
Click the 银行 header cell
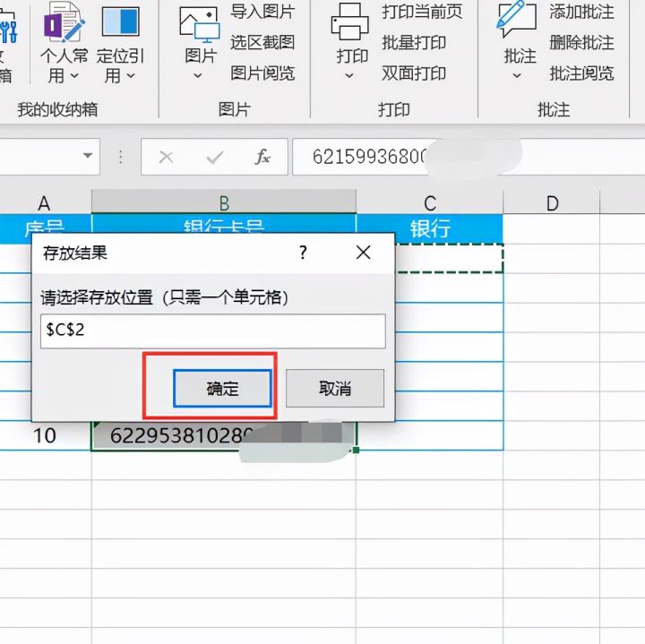pos(430,228)
